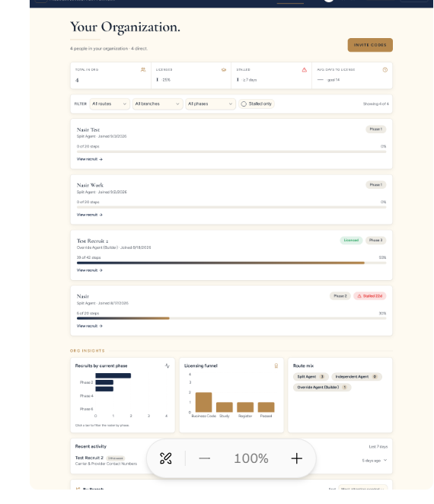Open the All phases dropdown
Viewport: 434px width, 504px height.
(210, 104)
